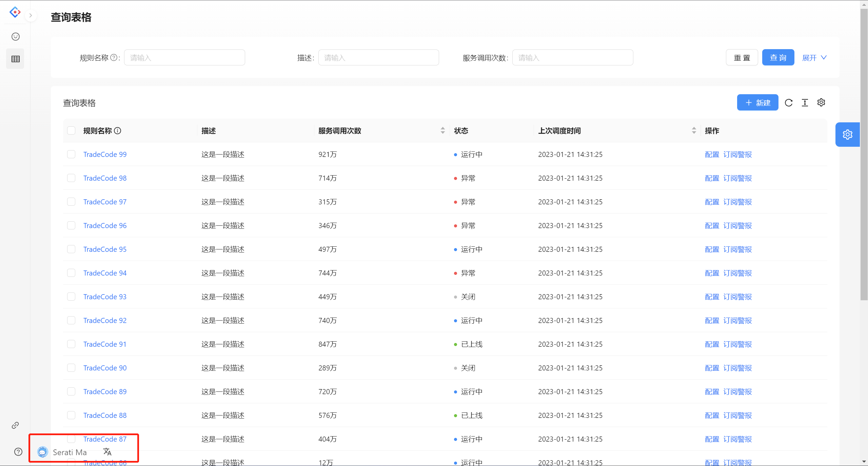Select the TradeCode 89 row checkbox
The width and height of the screenshot is (868, 466).
click(x=71, y=391)
